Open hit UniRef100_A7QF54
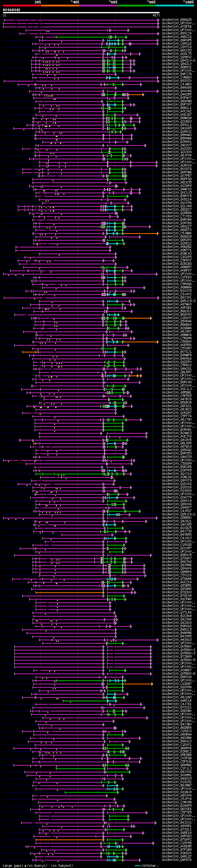The image size is (197, 868). pyautogui.click(x=177, y=26)
